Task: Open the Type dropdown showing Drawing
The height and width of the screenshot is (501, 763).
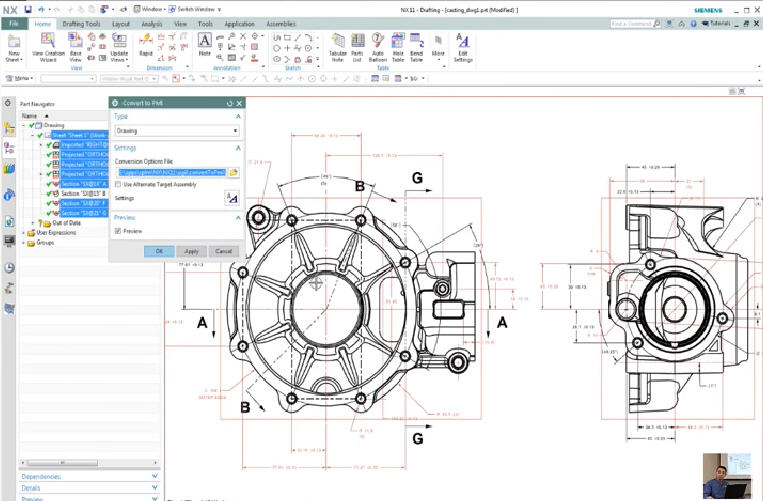Action: tap(177, 131)
